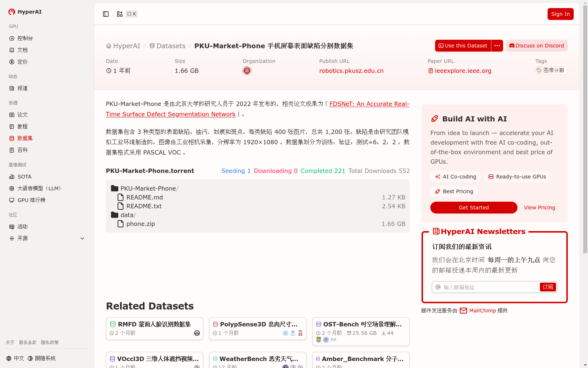The width and height of the screenshot is (588, 368).
Task: Open VOccl3D related dataset card
Action: [x=154, y=360]
